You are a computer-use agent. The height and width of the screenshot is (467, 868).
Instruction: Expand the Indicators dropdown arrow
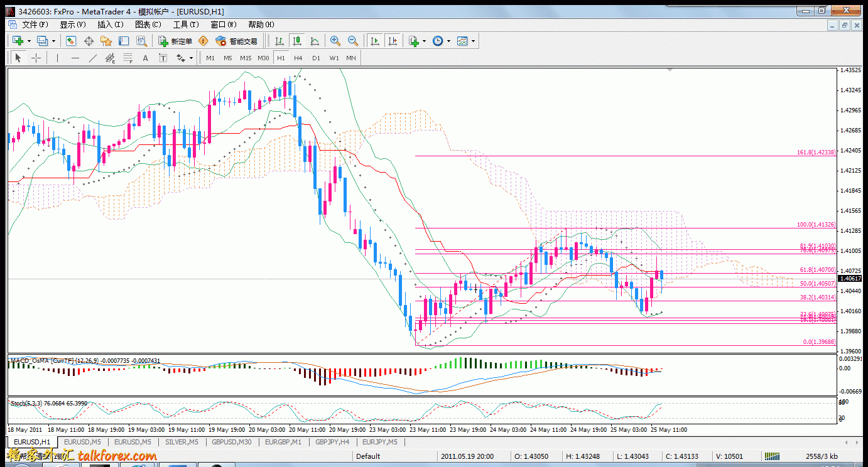424,41
